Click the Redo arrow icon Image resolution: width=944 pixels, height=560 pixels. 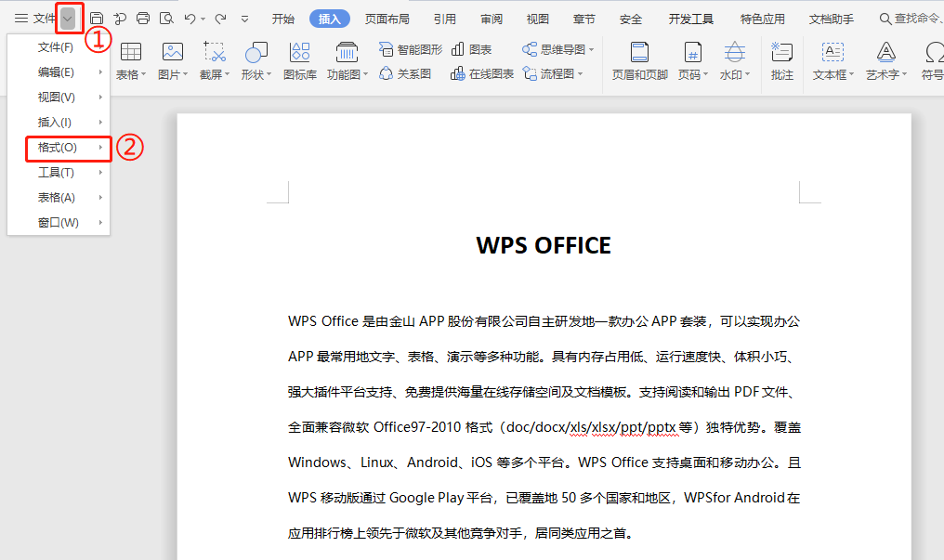221,19
